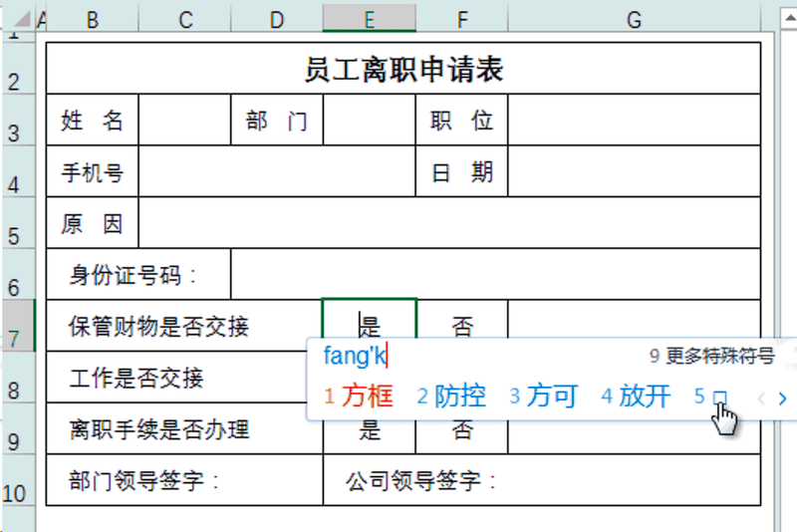Select row 10 header

pos(18,480)
